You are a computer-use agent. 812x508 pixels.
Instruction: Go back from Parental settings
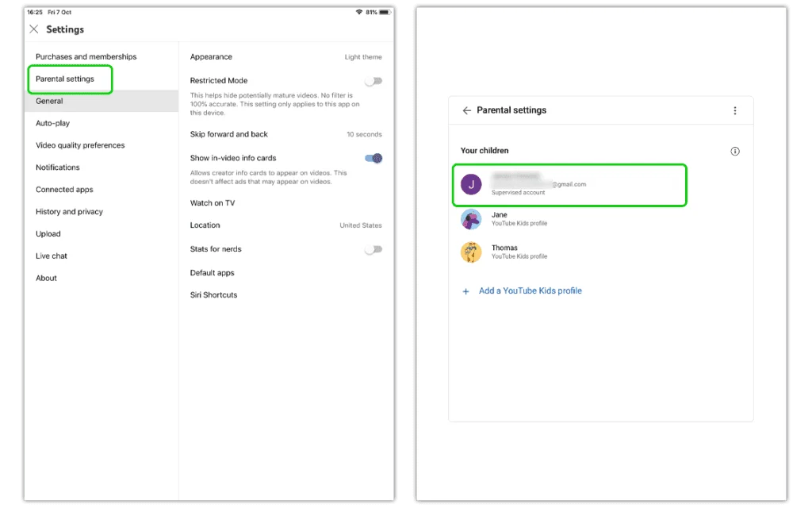click(466, 110)
